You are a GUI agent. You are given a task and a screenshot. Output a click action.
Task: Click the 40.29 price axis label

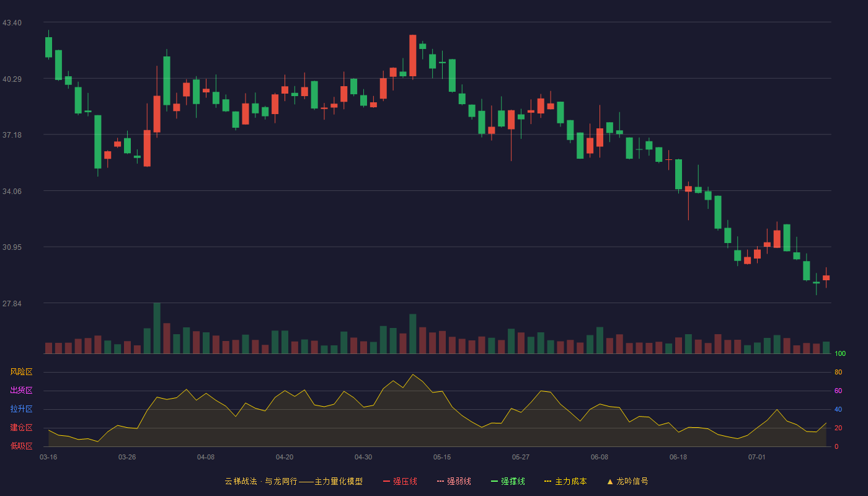(12, 79)
